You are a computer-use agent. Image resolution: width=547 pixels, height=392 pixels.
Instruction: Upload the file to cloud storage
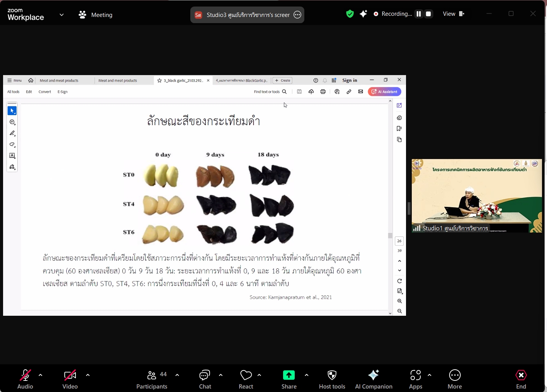click(311, 92)
